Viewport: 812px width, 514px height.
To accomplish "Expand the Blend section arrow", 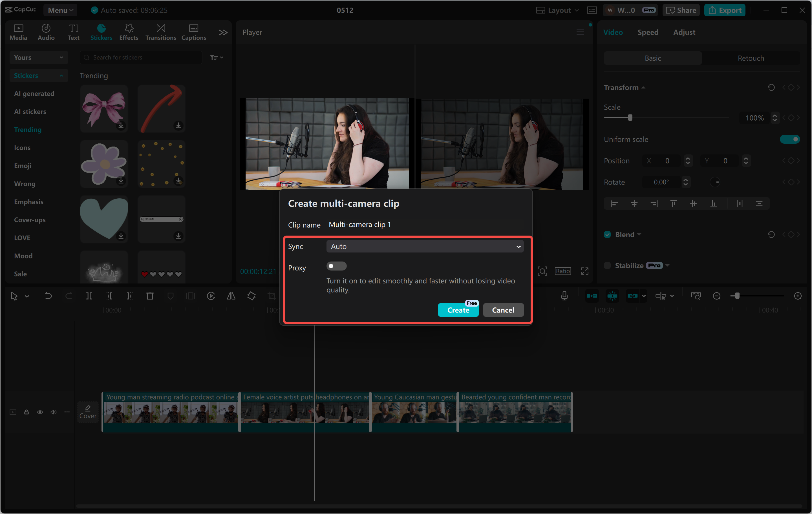I will 639,234.
